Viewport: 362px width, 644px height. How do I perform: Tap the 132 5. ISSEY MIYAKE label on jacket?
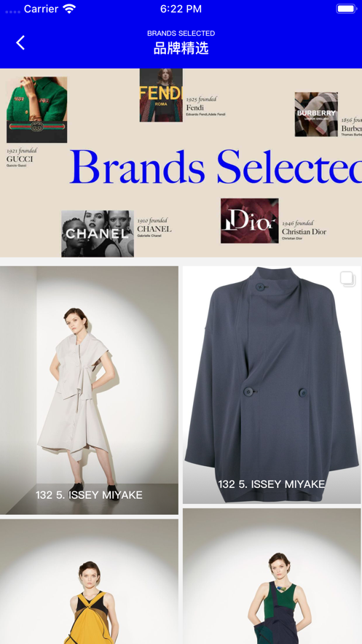point(272,484)
